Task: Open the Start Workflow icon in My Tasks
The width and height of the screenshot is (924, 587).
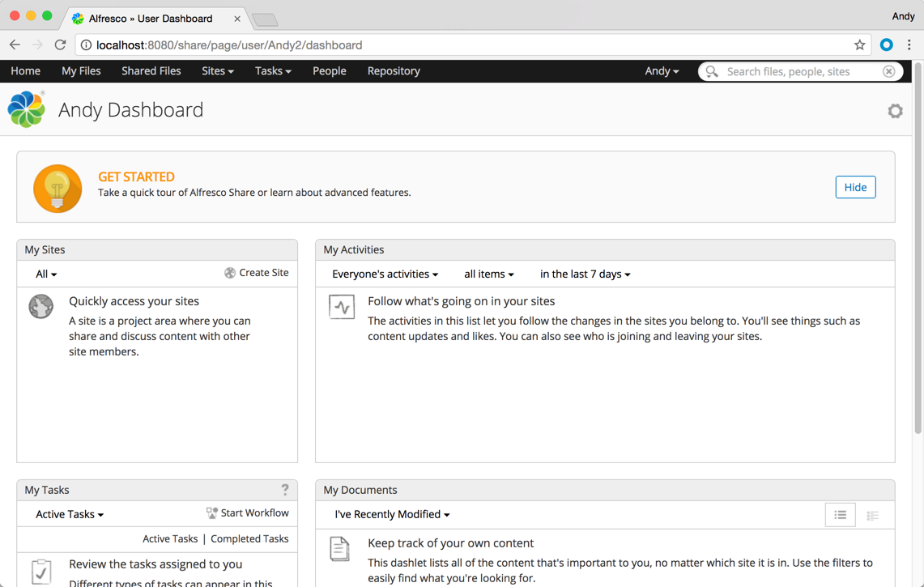Action: tap(213, 513)
